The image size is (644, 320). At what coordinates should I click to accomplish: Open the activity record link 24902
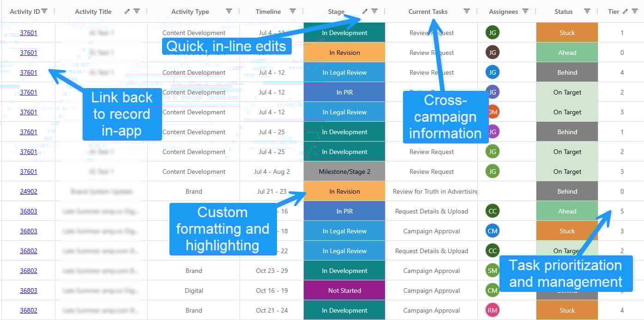[x=29, y=191]
